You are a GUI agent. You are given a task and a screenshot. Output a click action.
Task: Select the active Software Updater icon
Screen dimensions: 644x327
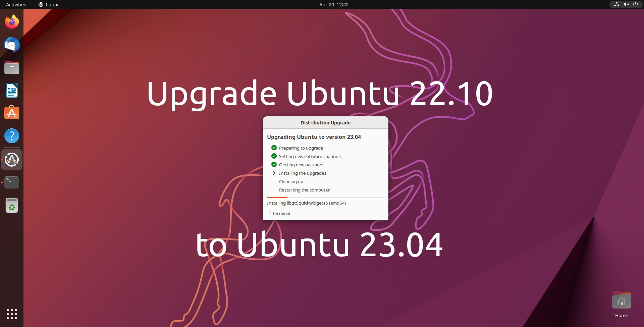point(12,160)
